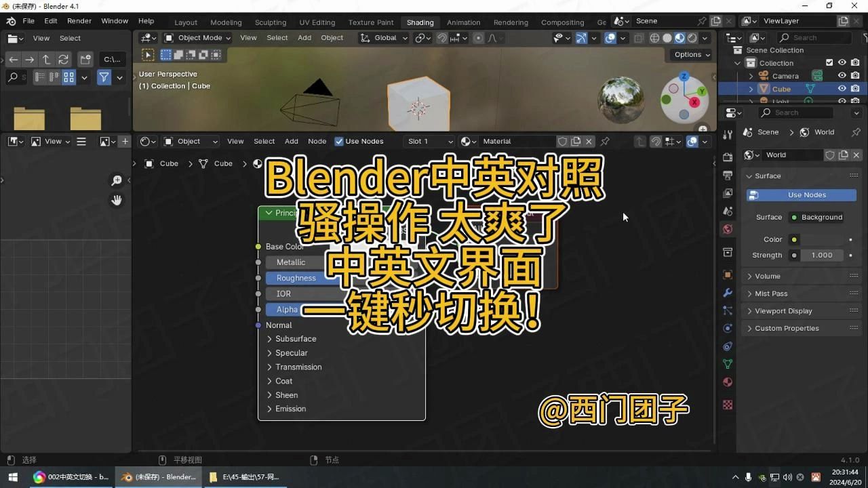The width and height of the screenshot is (868, 488).
Task: Hide Cube in viewport via eye icon
Action: click(842, 89)
